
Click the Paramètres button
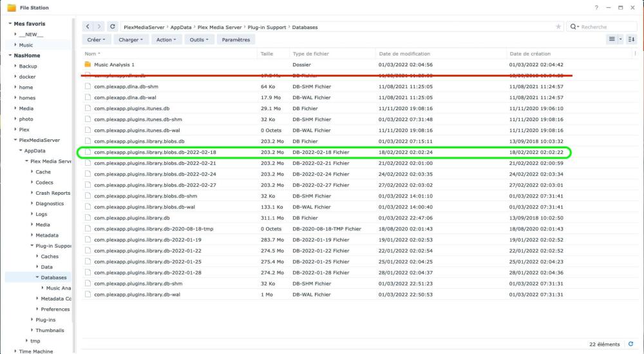point(235,39)
